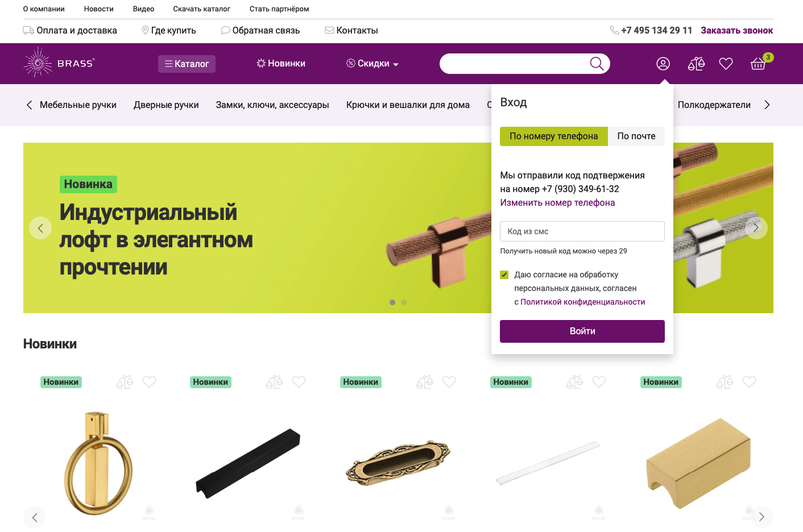Image resolution: width=803 pixels, height=532 pixels.
Task: Click the search magnifier icon
Action: click(x=597, y=64)
